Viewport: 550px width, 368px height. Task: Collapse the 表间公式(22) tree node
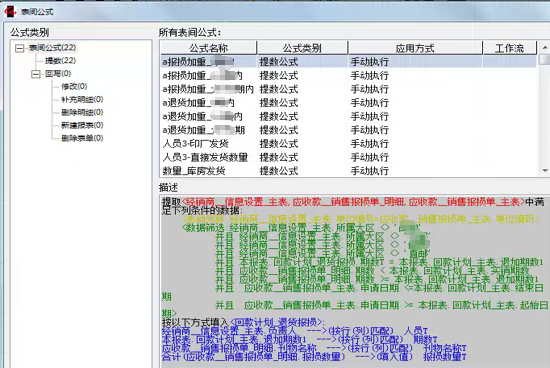[x=20, y=48]
